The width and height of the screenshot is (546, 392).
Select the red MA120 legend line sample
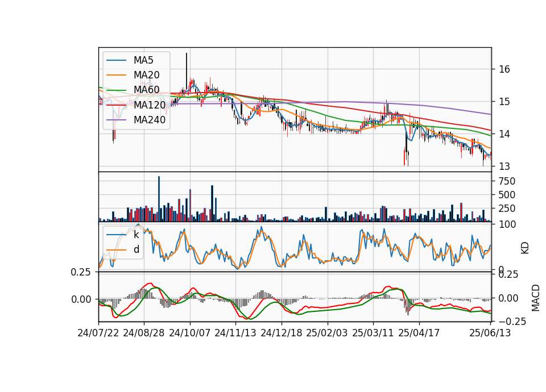(116, 105)
